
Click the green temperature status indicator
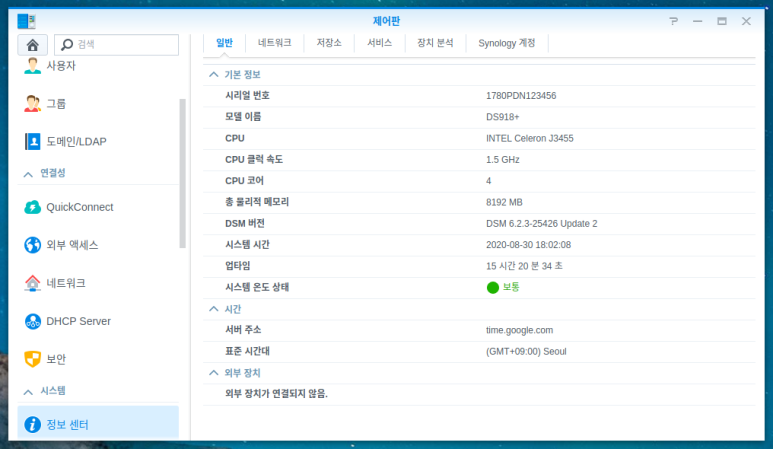(x=492, y=287)
